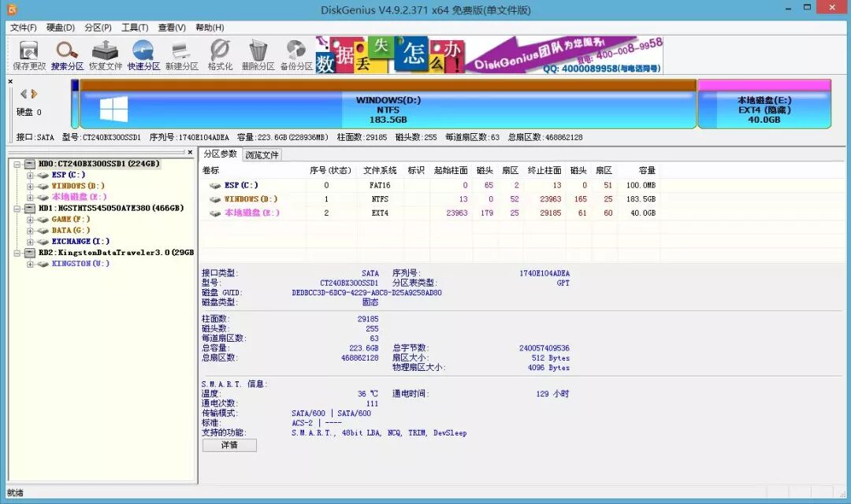Close the tree panel with its x button
The width and height of the screenshot is (851, 504).
pyautogui.click(x=190, y=153)
